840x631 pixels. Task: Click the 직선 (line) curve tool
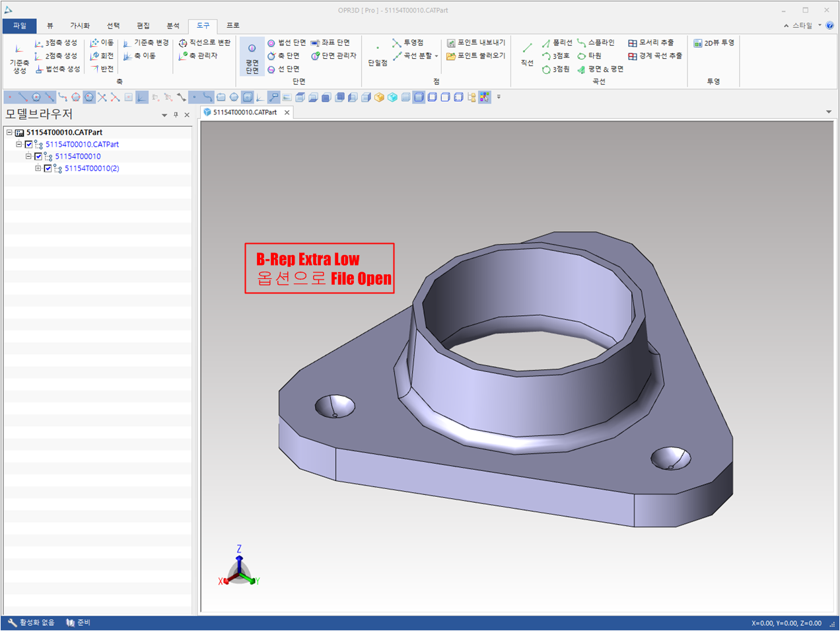click(x=527, y=54)
